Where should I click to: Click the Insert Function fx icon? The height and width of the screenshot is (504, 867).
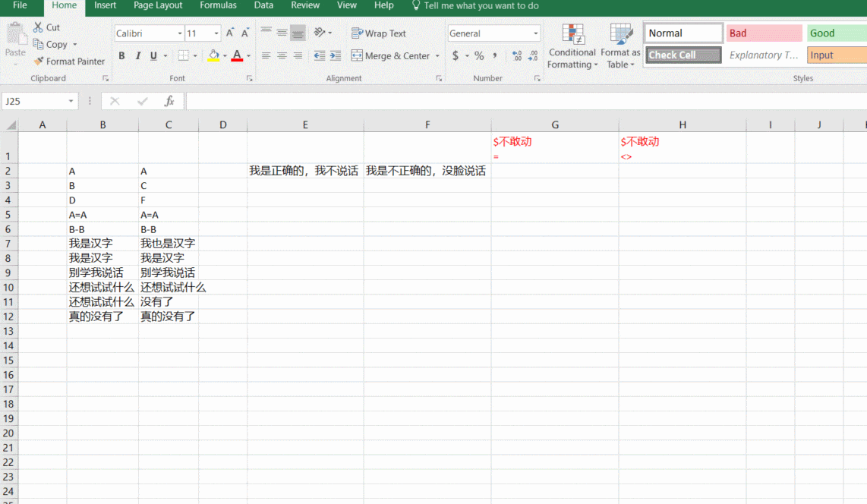tap(169, 101)
